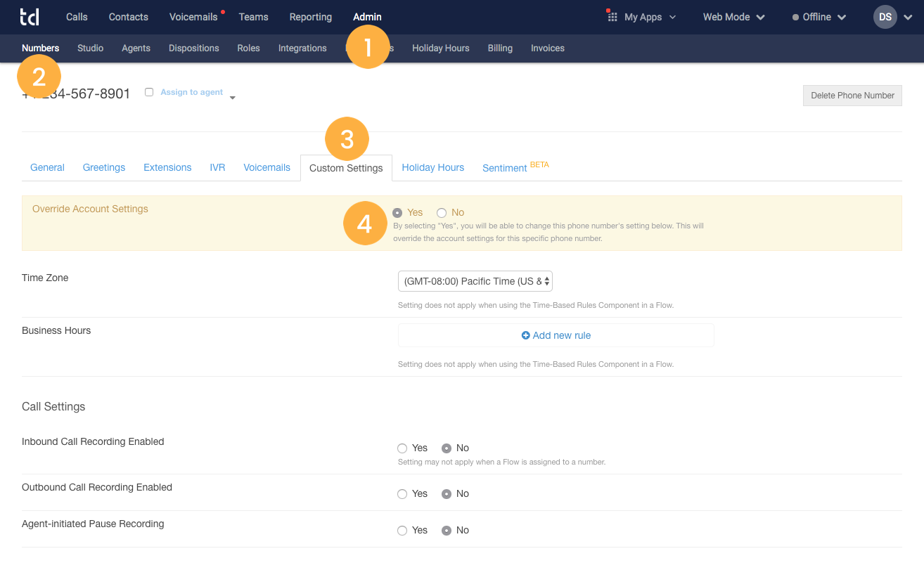Open the Dispositions submenu
The width and height of the screenshot is (924, 570).
(x=194, y=48)
